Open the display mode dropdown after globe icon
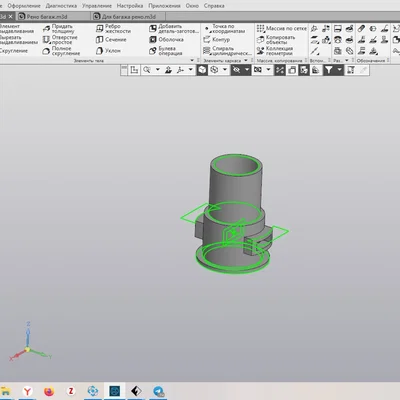Viewport: 400px width, 400px height. point(225,70)
